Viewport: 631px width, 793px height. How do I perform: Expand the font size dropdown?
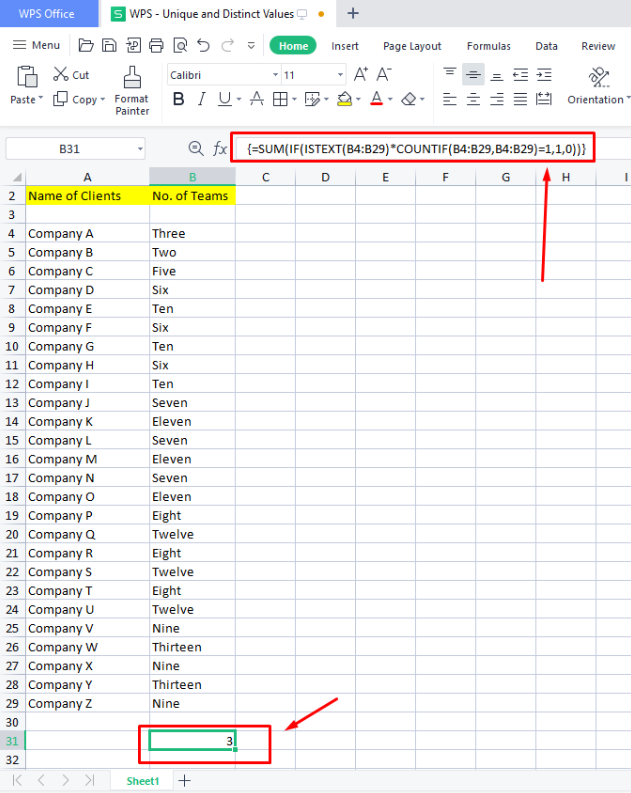(x=340, y=75)
